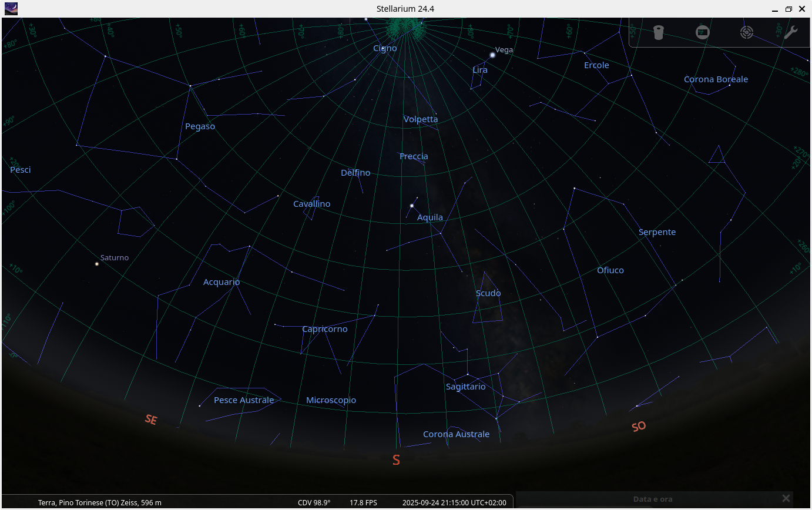This screenshot has height=510, width=812.
Task: Click the CDV 98.9° field-of-view indicator
Action: pos(314,502)
